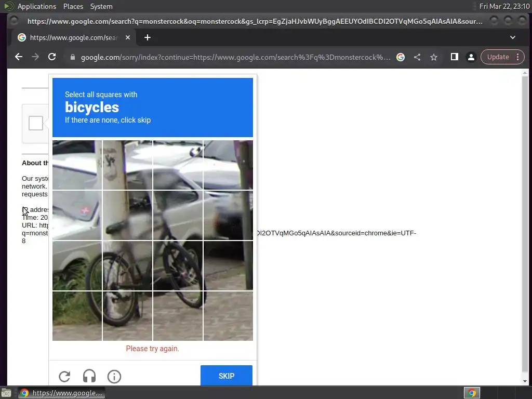Click the SKIP button
Viewport: 532px width, 399px height.
pyautogui.click(x=227, y=376)
